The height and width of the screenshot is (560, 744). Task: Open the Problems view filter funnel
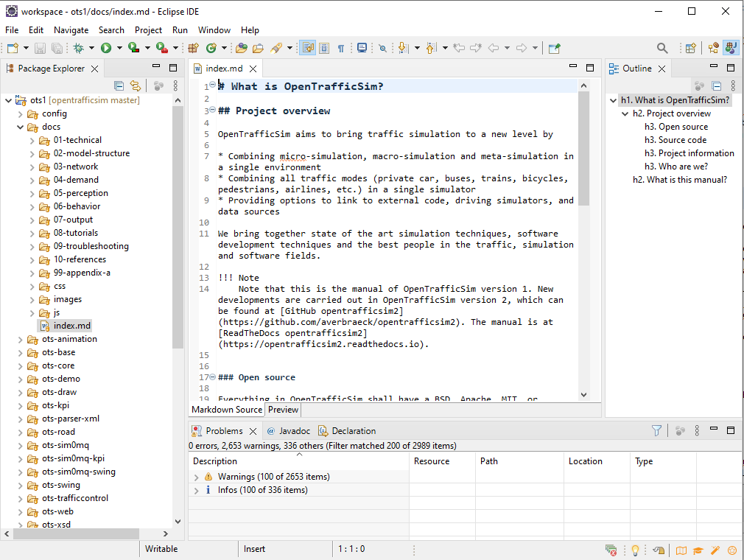click(656, 431)
